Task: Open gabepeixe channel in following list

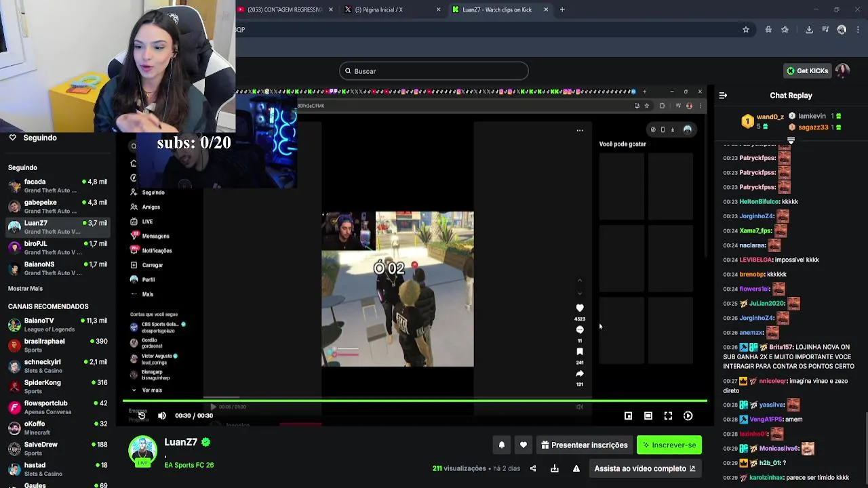Action: coord(58,206)
